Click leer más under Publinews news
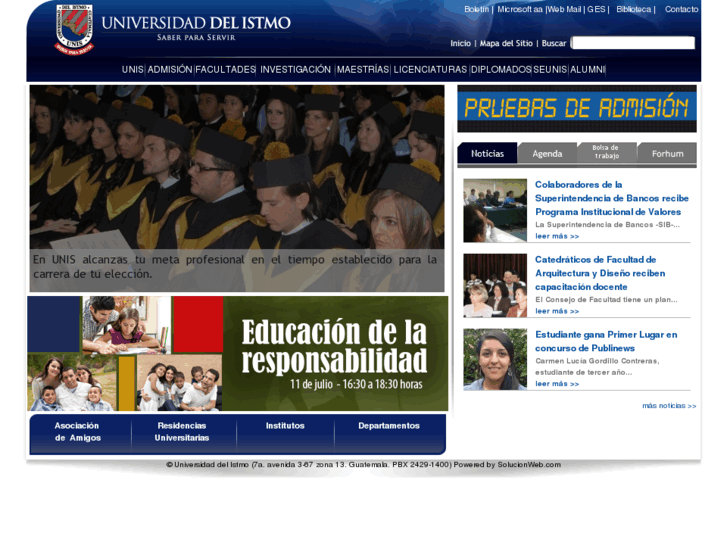This screenshot has height=545, width=727. tap(557, 384)
